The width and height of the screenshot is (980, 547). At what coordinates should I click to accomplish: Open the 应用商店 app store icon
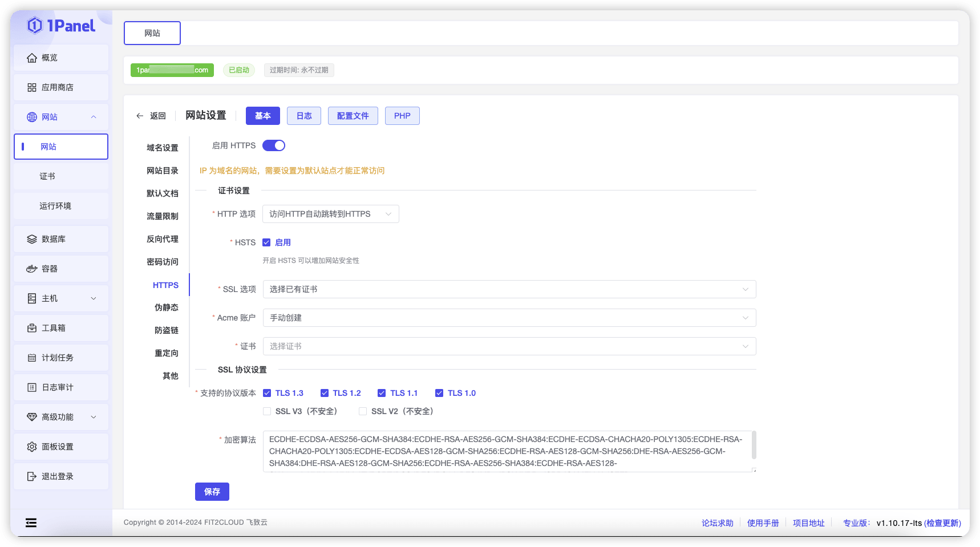33,87
